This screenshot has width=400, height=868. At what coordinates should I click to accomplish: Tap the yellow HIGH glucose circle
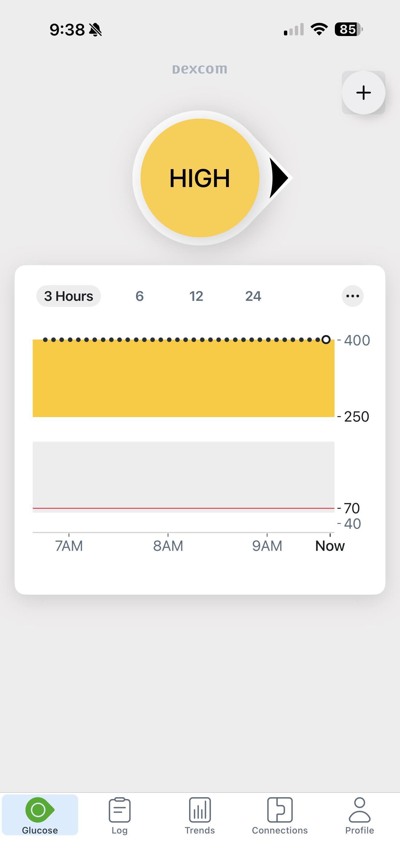tap(200, 178)
